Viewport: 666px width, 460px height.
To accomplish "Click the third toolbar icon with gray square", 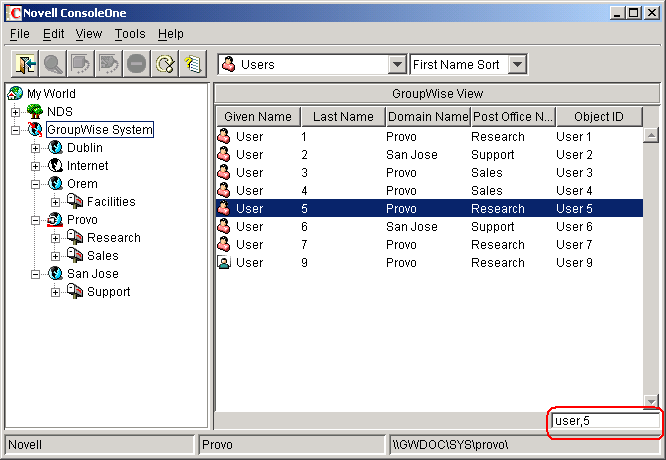I will pos(81,64).
